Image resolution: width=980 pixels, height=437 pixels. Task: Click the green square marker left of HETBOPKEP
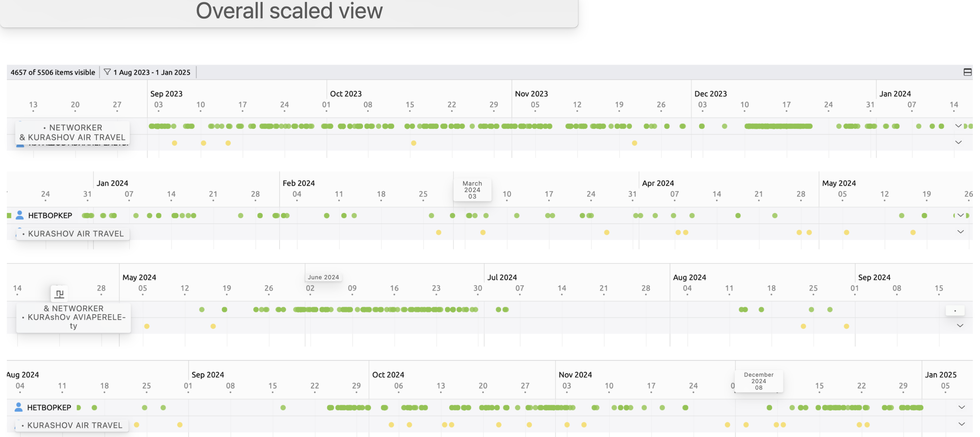(x=9, y=215)
